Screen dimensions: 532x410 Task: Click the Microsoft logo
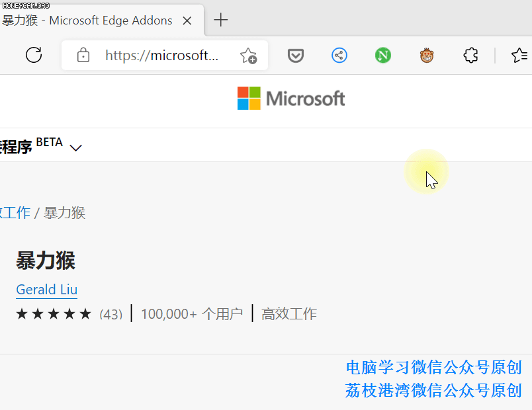(x=291, y=99)
